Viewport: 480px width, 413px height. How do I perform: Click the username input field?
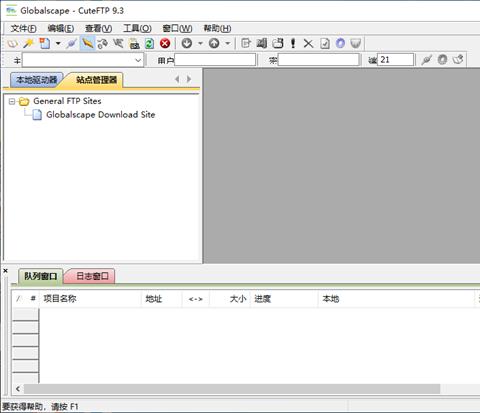(215, 60)
